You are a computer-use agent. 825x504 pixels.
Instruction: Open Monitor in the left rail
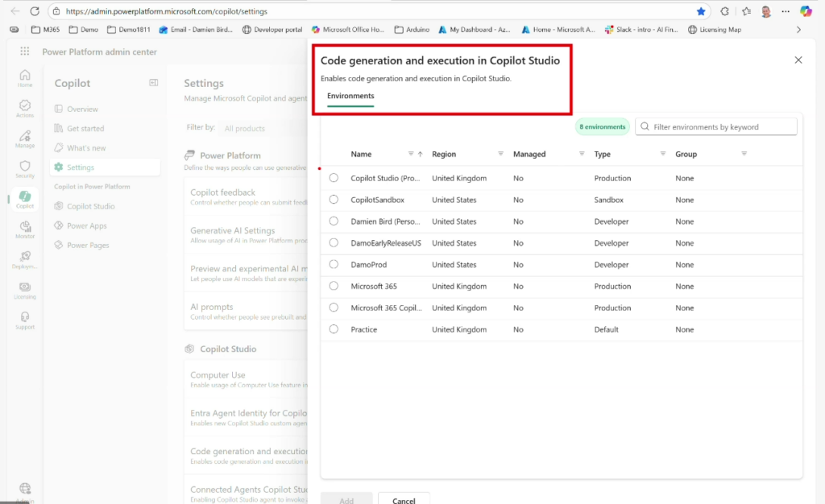point(25,229)
